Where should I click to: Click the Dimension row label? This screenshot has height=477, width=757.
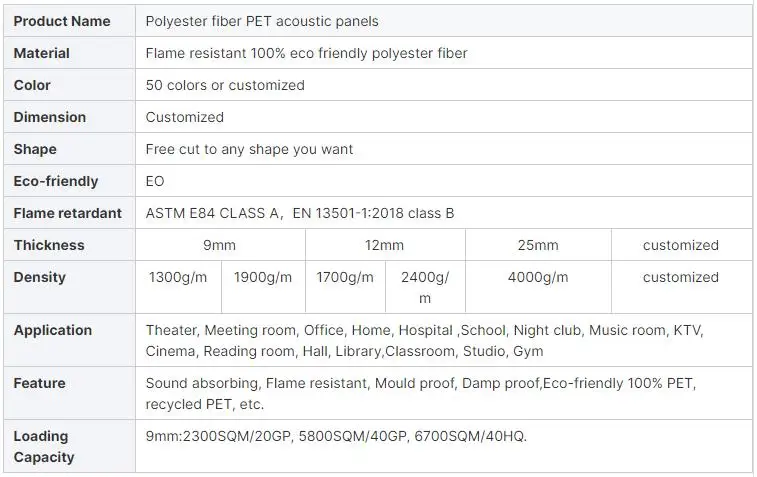tap(50, 117)
